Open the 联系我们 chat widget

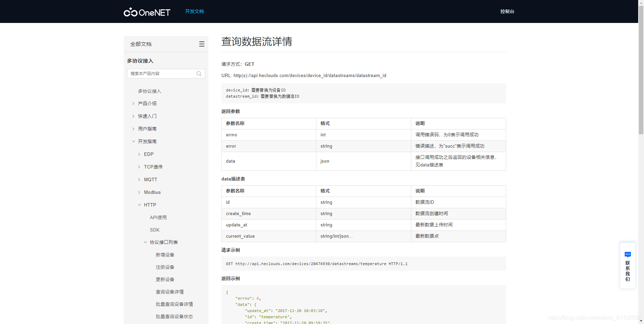pos(628,266)
